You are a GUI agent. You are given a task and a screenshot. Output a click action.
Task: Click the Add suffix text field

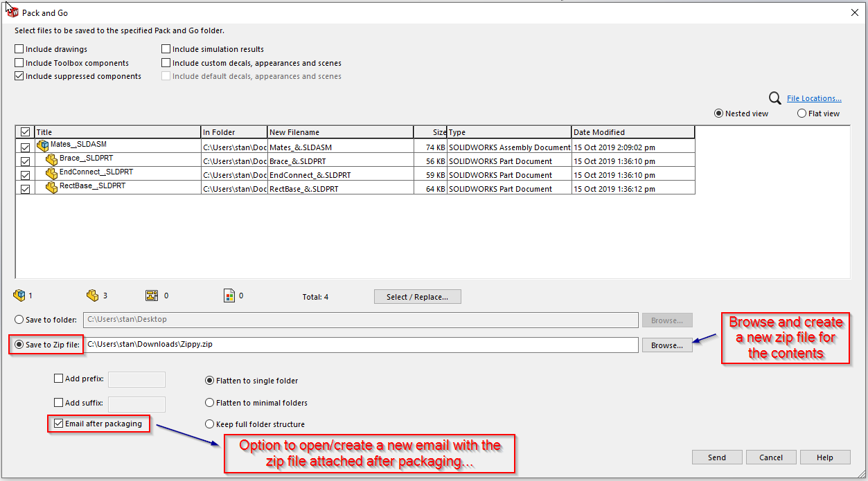coord(136,404)
